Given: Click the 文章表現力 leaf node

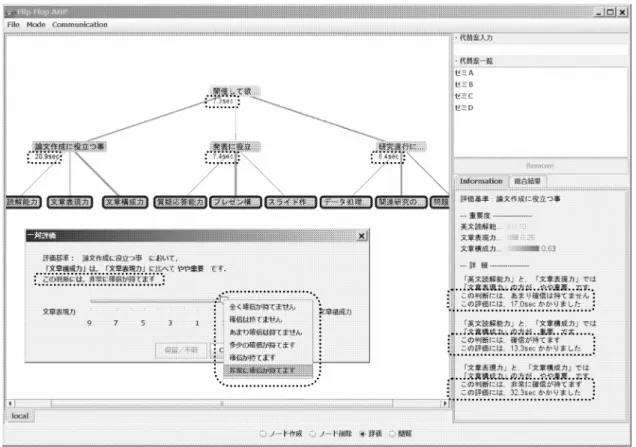Looking at the screenshot, I should [70, 202].
